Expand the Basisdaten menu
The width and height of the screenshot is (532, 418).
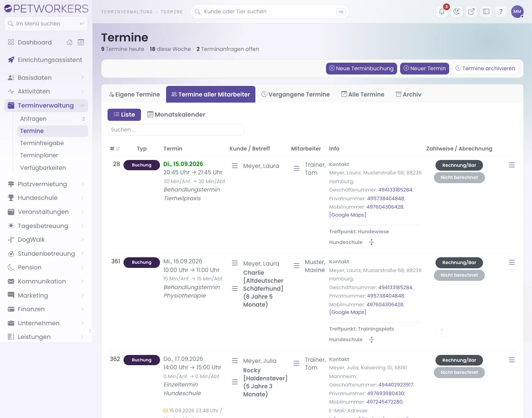[x=46, y=78]
